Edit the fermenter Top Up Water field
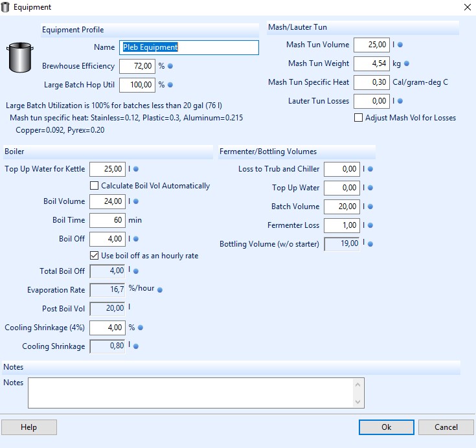This screenshot has width=476, height=448. [x=342, y=188]
